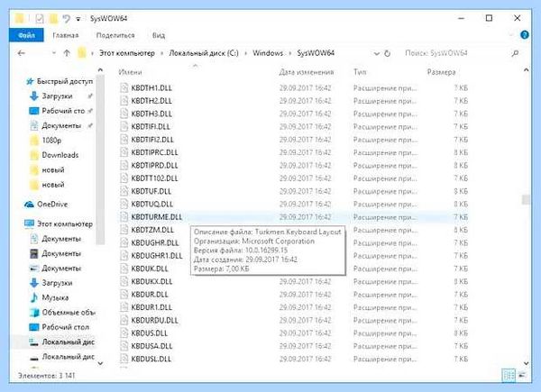
Task: Sort by the Тип column header
Action: tap(360, 72)
